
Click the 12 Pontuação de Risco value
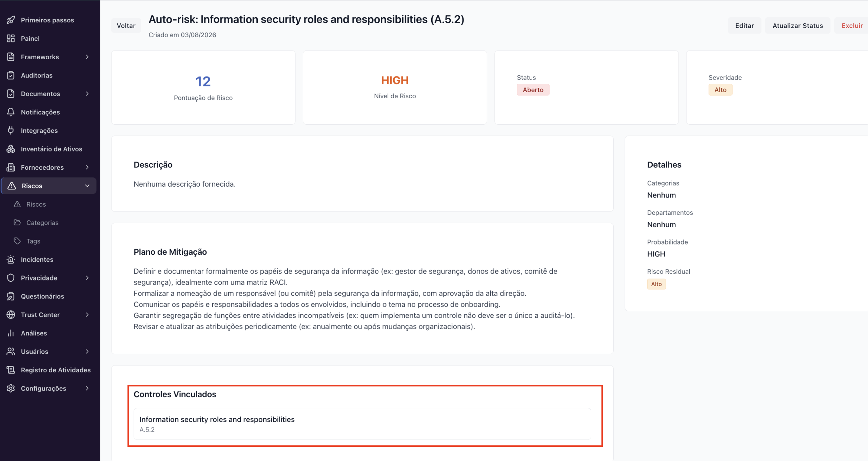(x=203, y=81)
